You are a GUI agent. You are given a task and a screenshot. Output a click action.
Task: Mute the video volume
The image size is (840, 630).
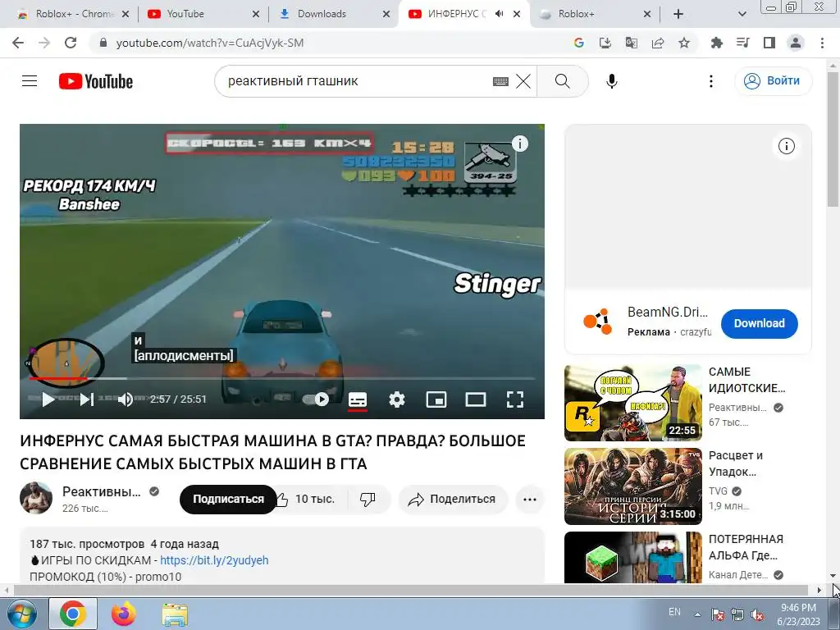126,399
